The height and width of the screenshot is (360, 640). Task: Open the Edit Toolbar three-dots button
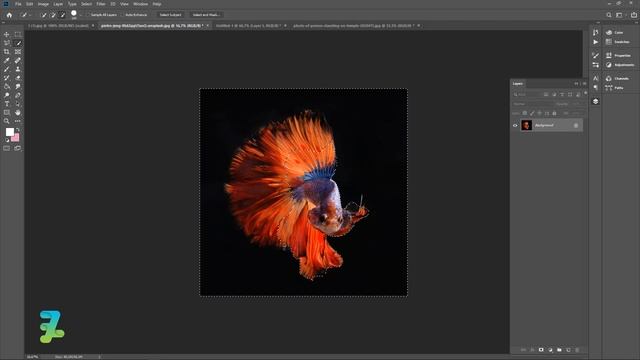click(x=18, y=121)
